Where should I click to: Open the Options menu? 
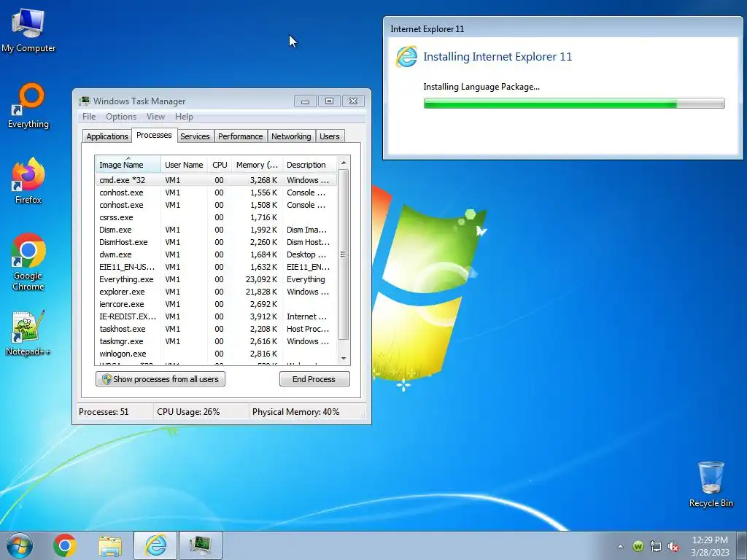pos(121,117)
